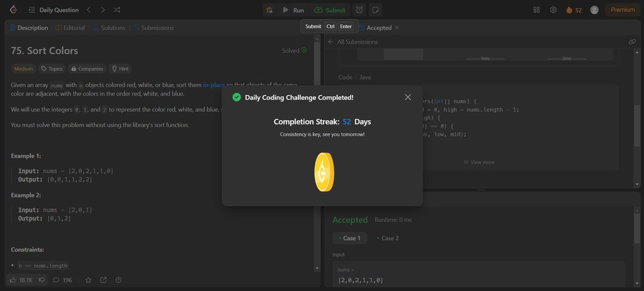Copy the submission link icon

tap(632, 42)
